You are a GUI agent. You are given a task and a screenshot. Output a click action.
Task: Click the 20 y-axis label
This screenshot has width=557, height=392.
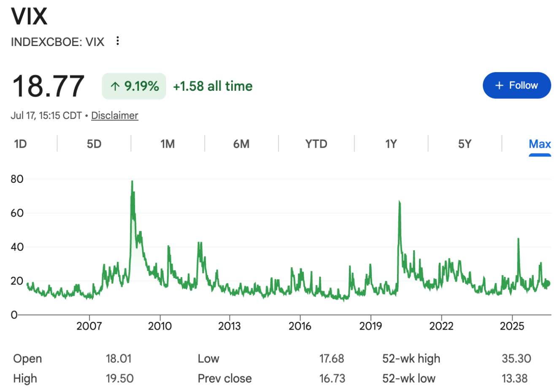pos(17,281)
